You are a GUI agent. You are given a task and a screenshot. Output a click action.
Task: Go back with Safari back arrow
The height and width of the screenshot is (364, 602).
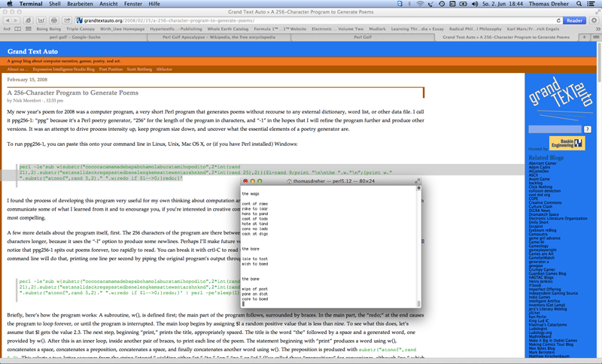[x=8, y=20]
